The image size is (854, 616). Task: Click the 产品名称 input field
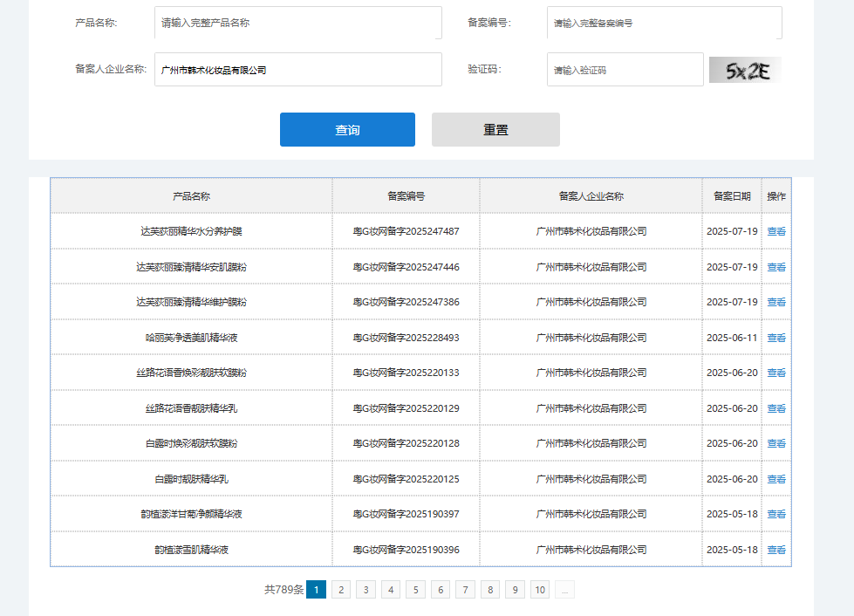pos(297,24)
